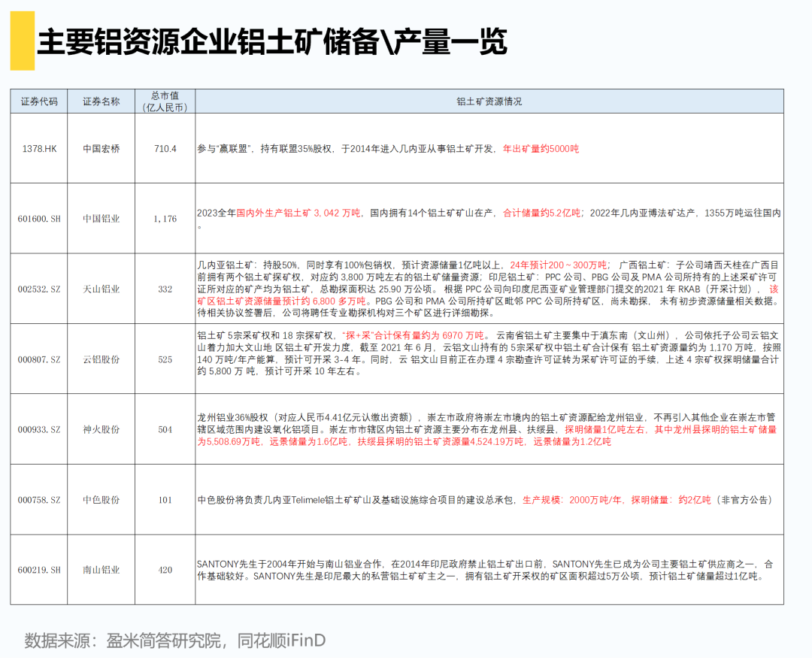
Task: Click red text 年出矿量约5000吨
Action: 541,149
